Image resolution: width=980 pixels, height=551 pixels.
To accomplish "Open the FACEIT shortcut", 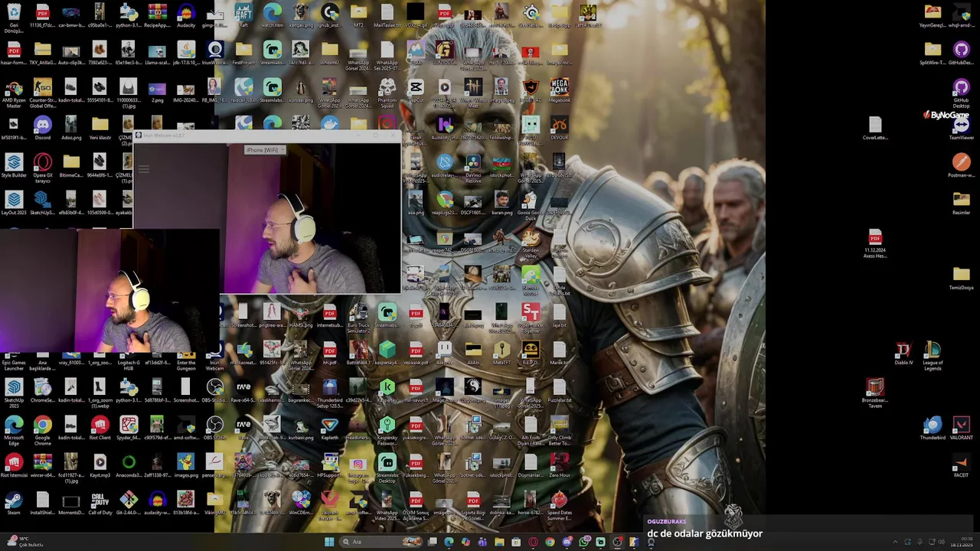I will [961, 465].
